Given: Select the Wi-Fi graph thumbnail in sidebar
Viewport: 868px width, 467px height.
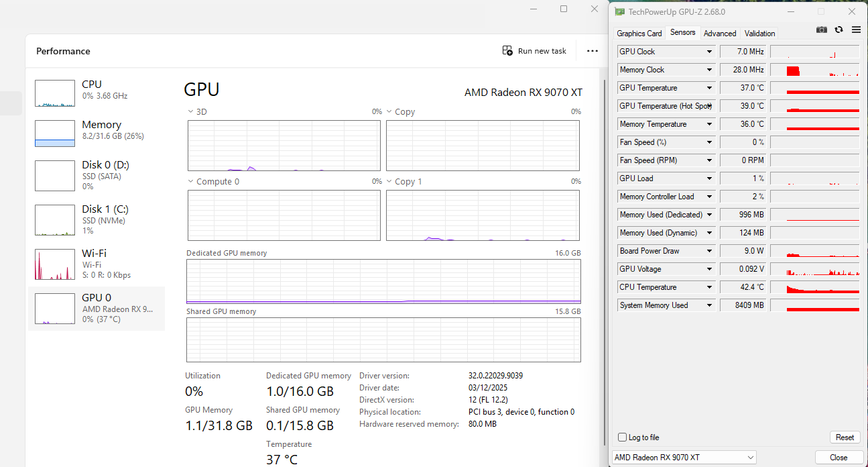Looking at the screenshot, I should (55, 264).
